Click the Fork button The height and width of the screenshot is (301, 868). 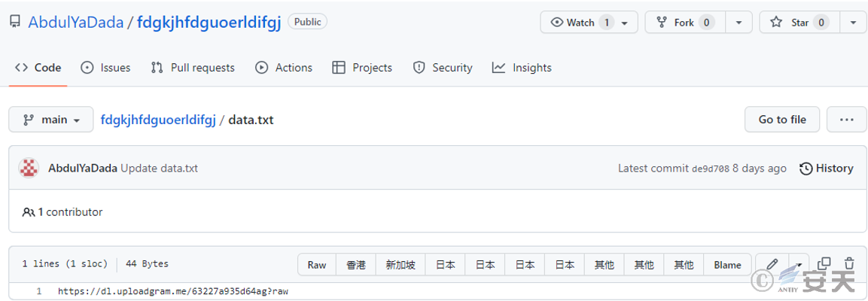tap(684, 23)
